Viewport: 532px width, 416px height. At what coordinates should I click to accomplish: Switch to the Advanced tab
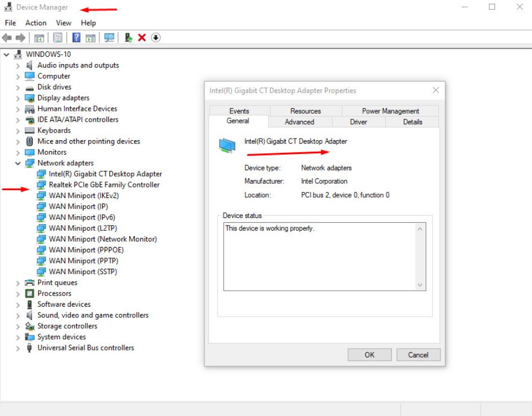[299, 122]
